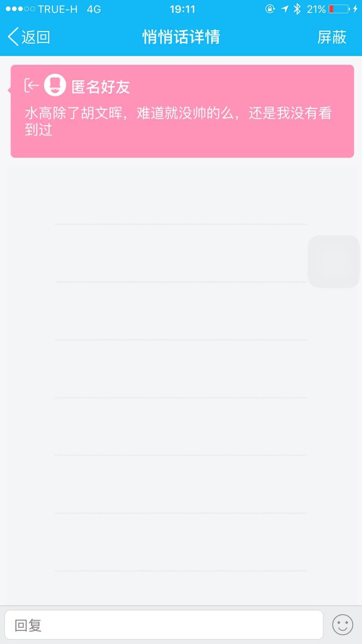Tap the red low battery icon
The width and height of the screenshot is (362, 644).
[339, 9]
